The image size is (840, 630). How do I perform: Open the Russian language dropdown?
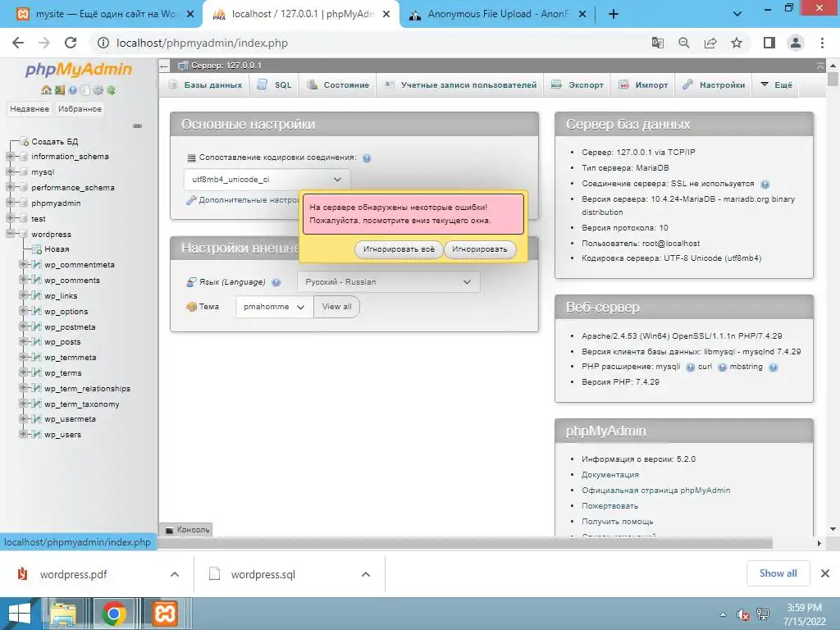388,282
